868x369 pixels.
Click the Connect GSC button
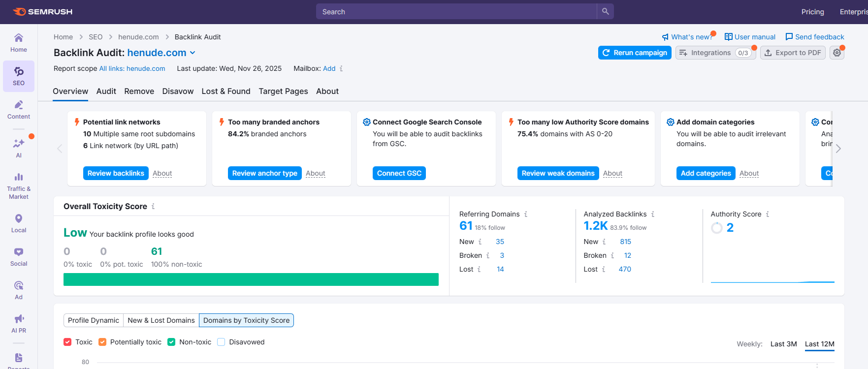pos(399,173)
